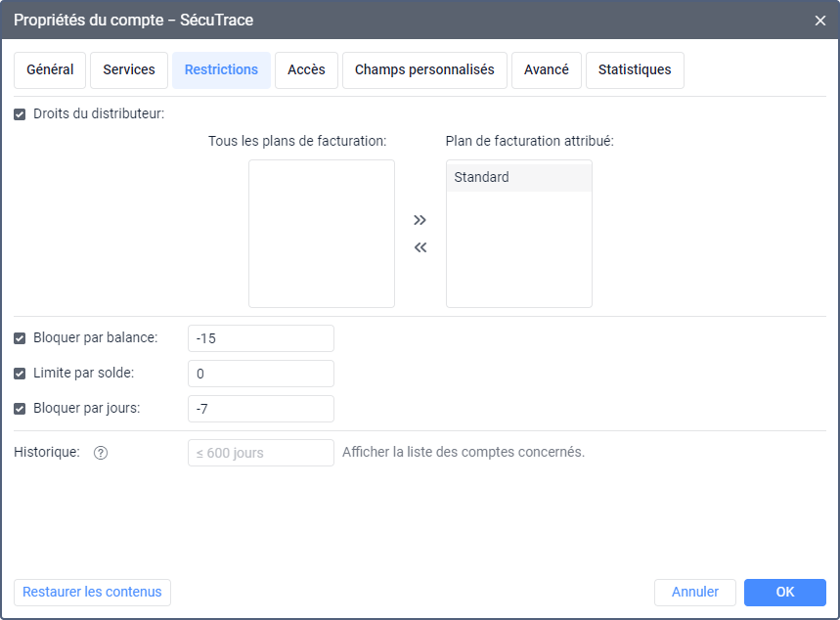Click the Historique help question mark icon
The height and width of the screenshot is (620, 840).
coord(100,453)
